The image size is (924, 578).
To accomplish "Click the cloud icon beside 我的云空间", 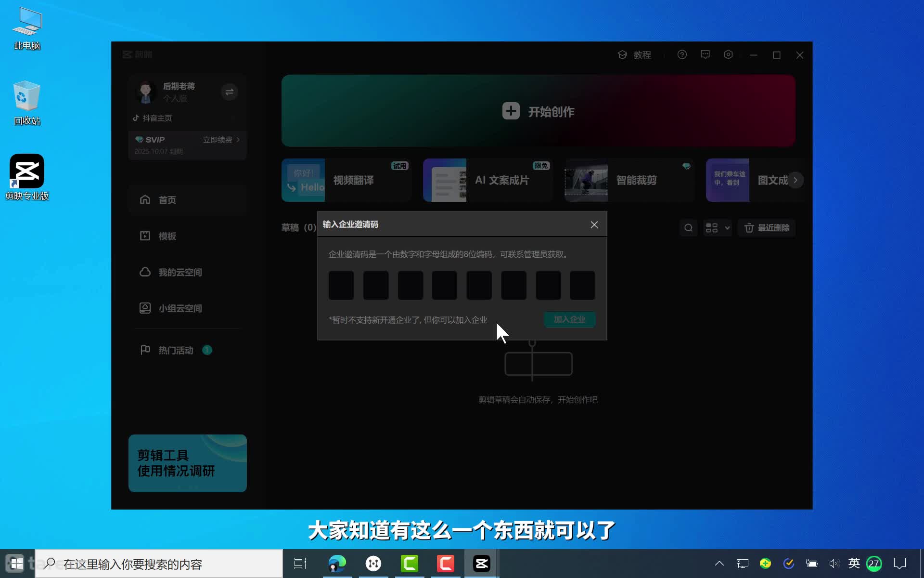I will 145,272.
